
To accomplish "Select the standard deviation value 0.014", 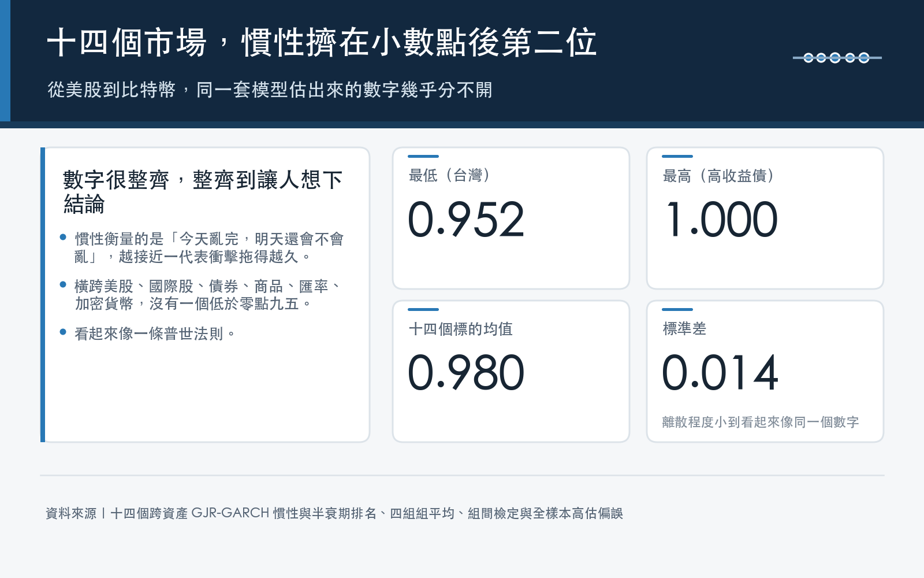I will coord(721,373).
